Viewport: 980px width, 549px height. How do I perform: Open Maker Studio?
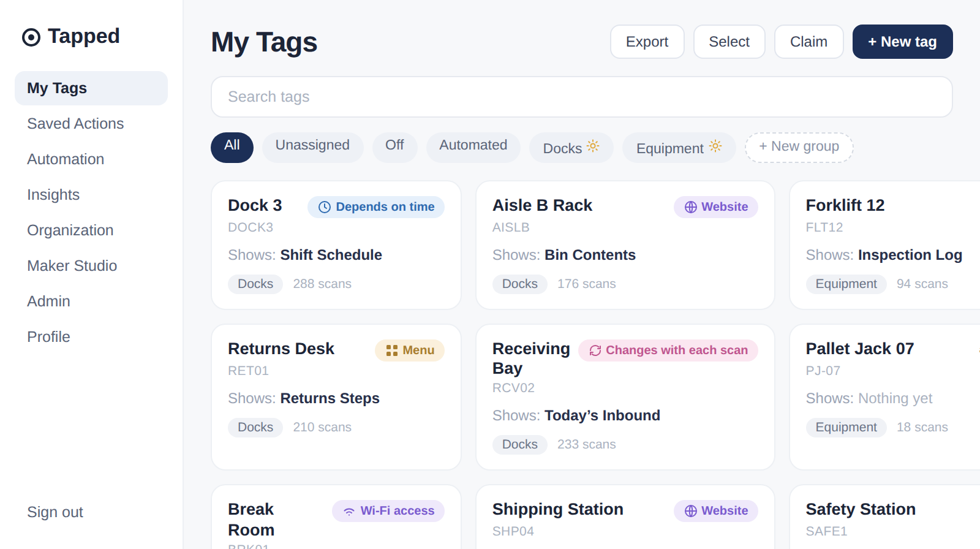tap(91, 266)
